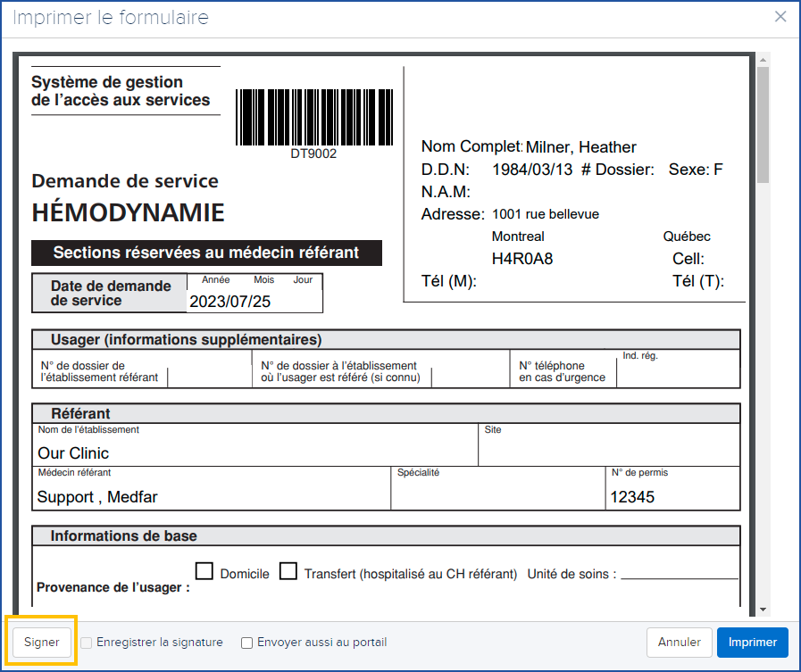Click the scrollbar up arrow
801x672 pixels.
[763, 60]
